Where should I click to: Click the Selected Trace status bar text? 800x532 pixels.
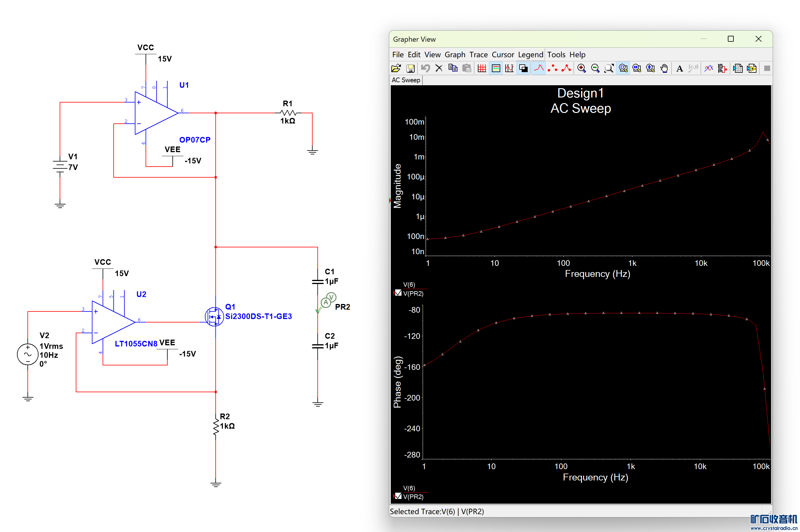[437, 511]
